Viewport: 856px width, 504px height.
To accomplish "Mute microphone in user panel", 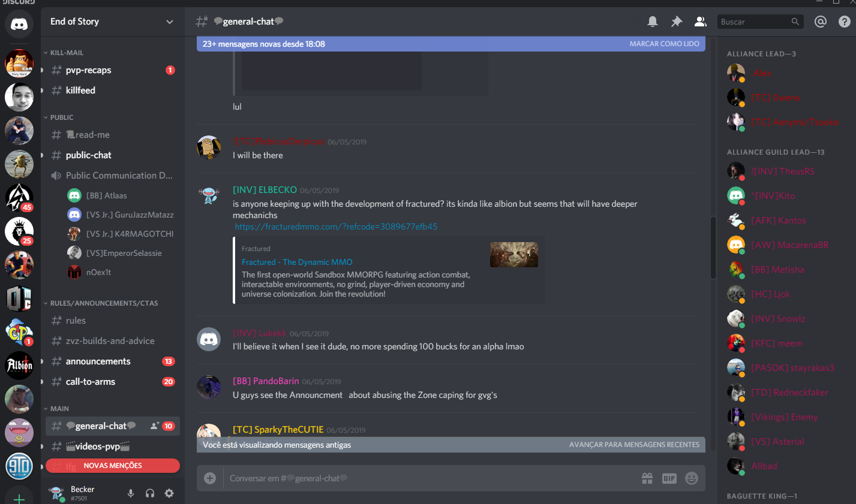I will tap(131, 493).
